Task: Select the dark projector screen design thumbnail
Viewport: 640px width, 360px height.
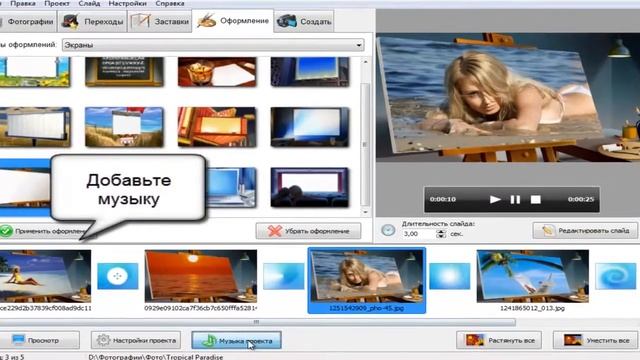Action: [310, 127]
